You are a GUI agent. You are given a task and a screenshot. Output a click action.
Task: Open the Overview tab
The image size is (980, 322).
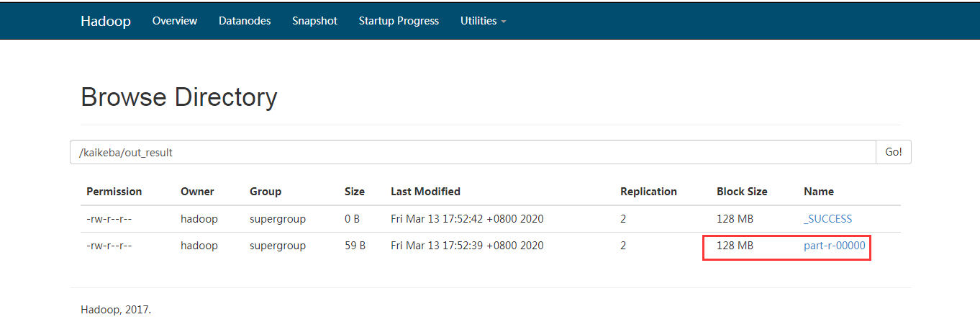click(x=175, y=21)
